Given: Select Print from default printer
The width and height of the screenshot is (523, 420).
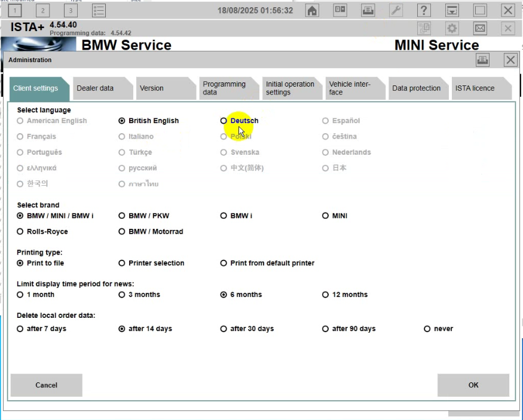Looking at the screenshot, I should (x=267, y=263).
